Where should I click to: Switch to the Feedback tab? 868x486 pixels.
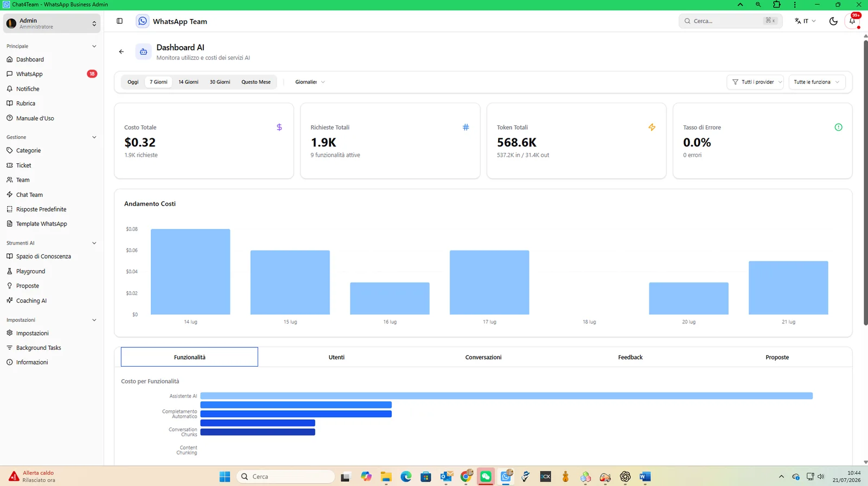pyautogui.click(x=630, y=357)
